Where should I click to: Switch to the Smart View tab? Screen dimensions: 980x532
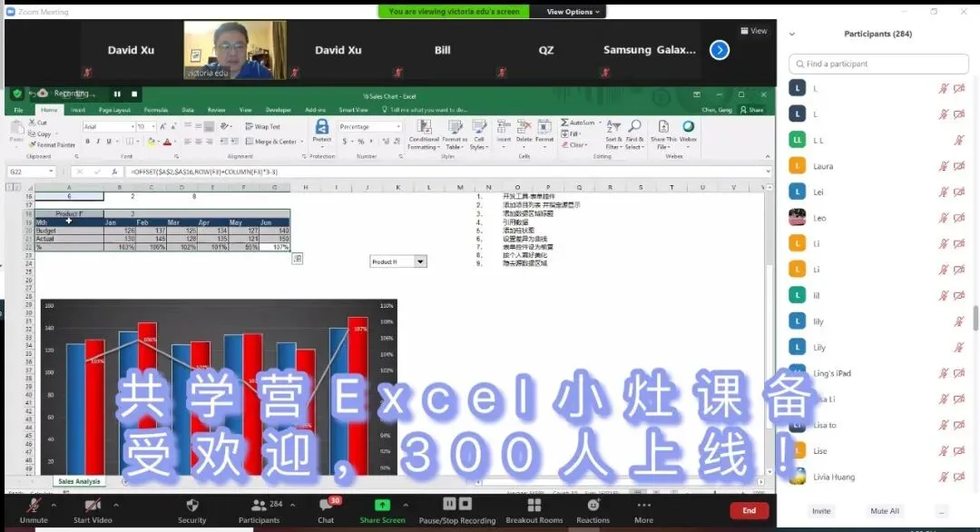tap(353, 110)
